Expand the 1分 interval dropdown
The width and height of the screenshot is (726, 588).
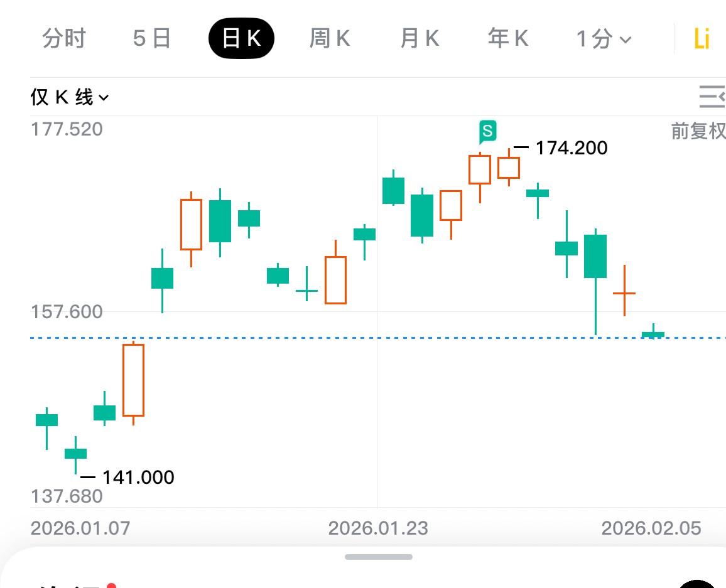tap(604, 40)
